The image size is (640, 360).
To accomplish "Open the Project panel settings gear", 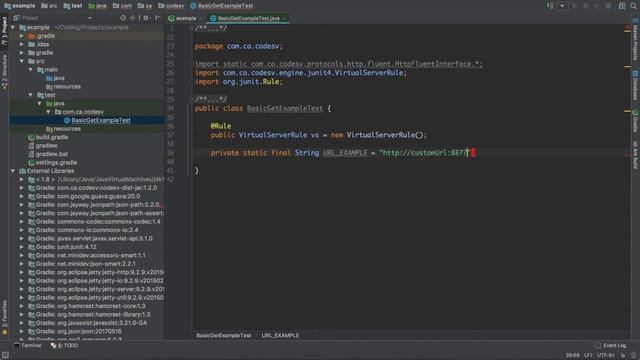I will [146, 18].
